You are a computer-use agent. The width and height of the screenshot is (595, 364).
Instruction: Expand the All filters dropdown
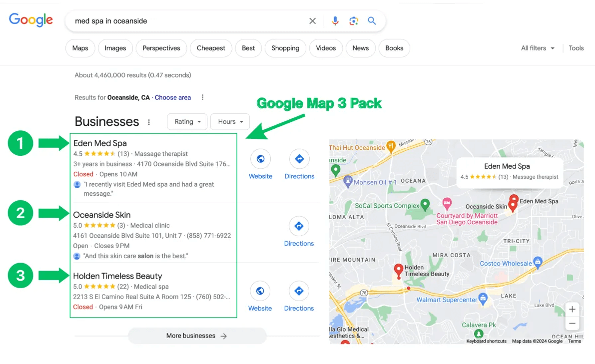[x=538, y=48]
